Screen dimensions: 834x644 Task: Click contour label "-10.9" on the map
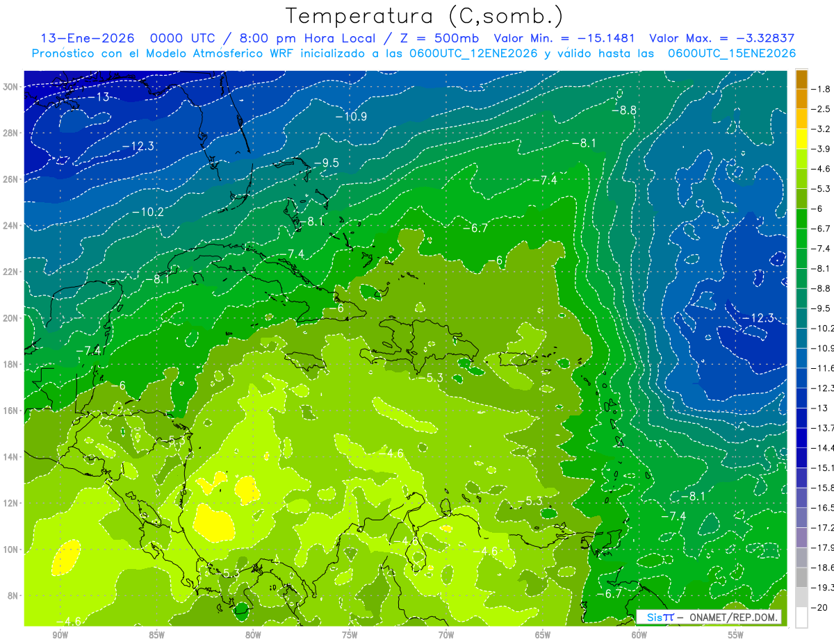coord(351,116)
